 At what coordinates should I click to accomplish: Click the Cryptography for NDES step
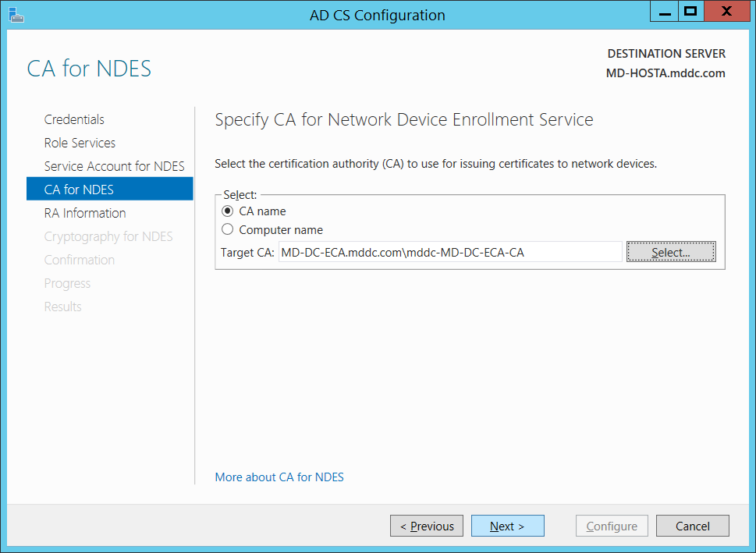(x=108, y=236)
